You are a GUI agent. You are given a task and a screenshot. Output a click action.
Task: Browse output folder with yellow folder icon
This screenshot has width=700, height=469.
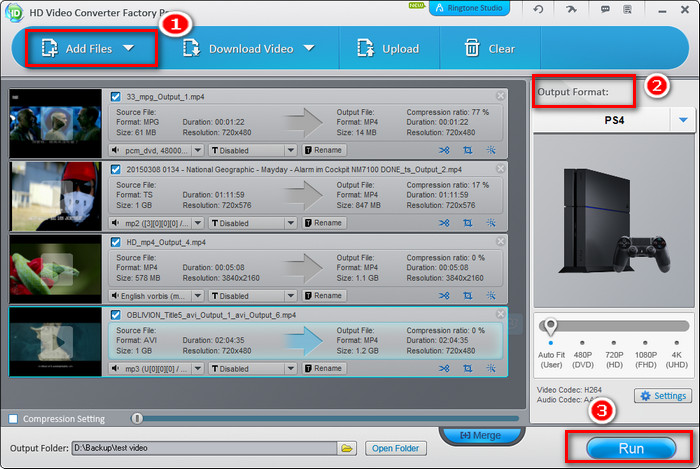pyautogui.click(x=347, y=448)
